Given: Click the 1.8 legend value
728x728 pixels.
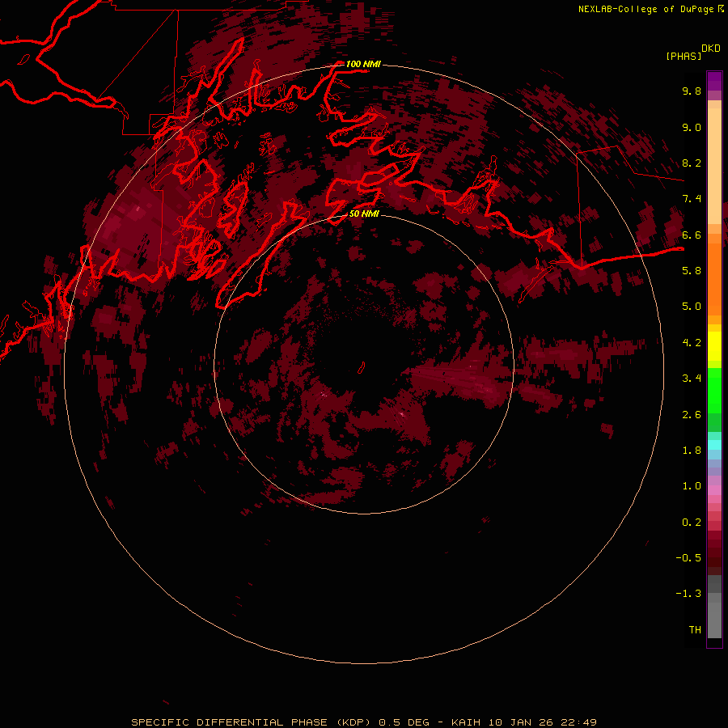Looking at the screenshot, I should (692, 451).
